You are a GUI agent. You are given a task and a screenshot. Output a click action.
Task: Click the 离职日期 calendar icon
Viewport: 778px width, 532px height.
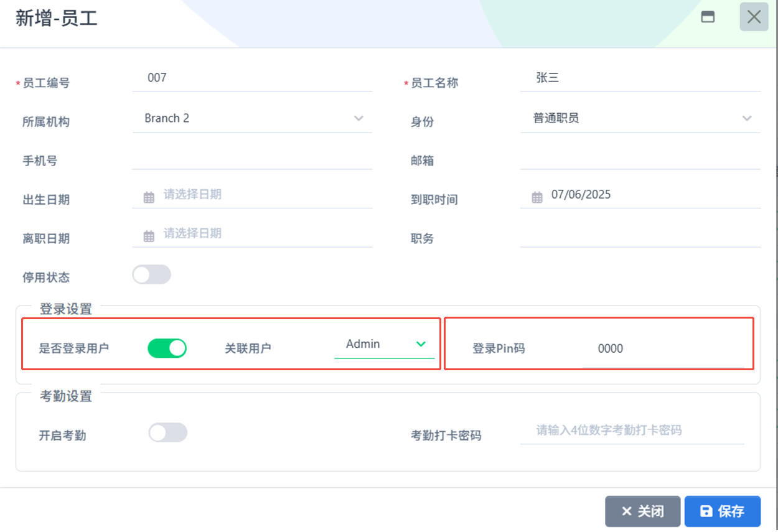149,236
